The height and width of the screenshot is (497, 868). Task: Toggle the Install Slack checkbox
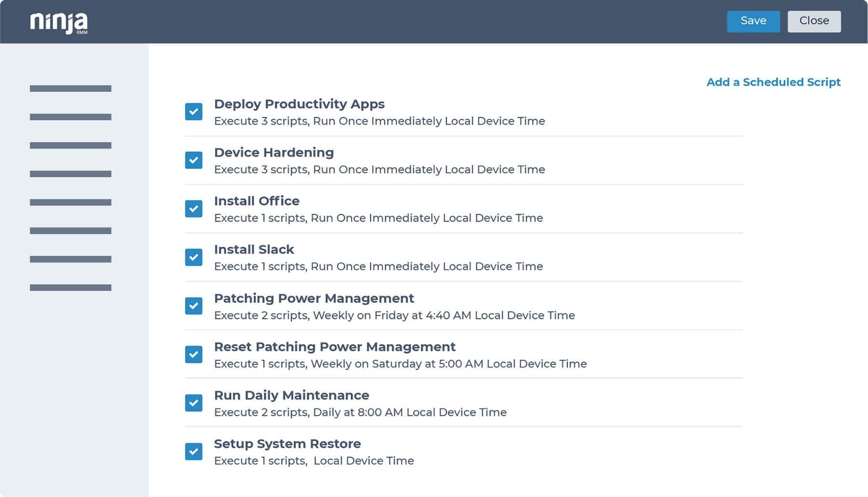194,257
